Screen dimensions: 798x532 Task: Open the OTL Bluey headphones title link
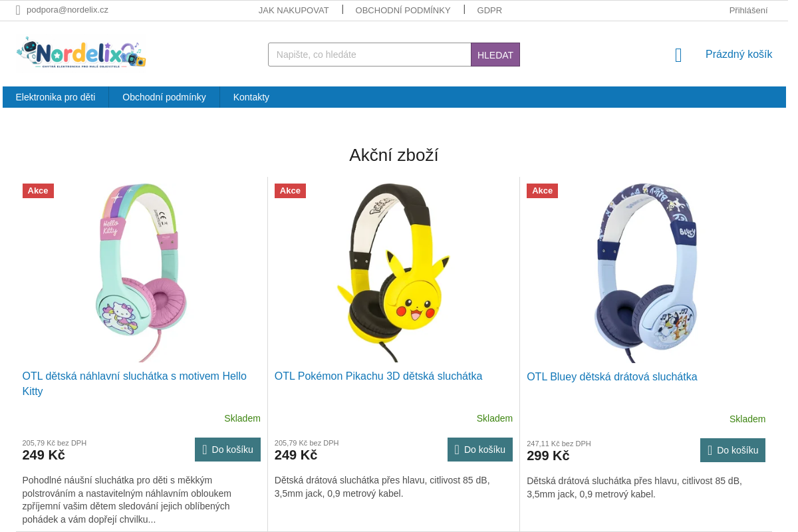point(612,376)
